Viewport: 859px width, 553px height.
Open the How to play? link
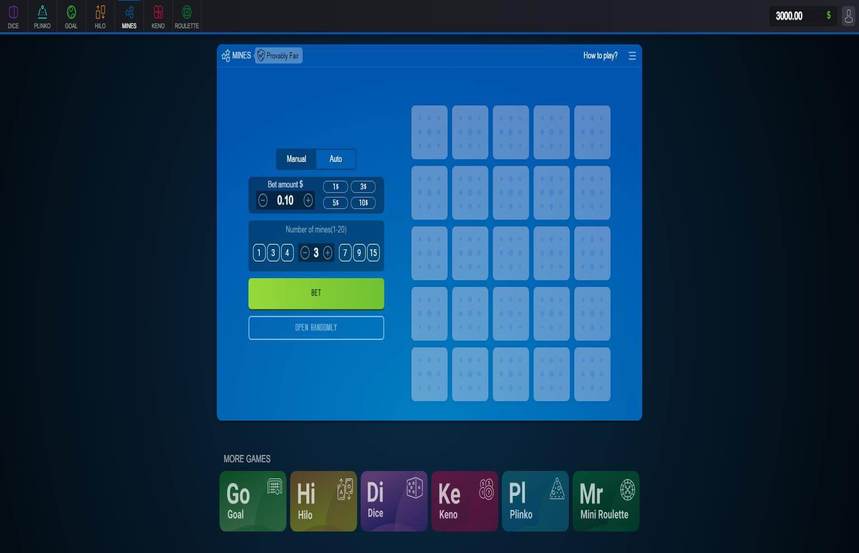point(600,55)
